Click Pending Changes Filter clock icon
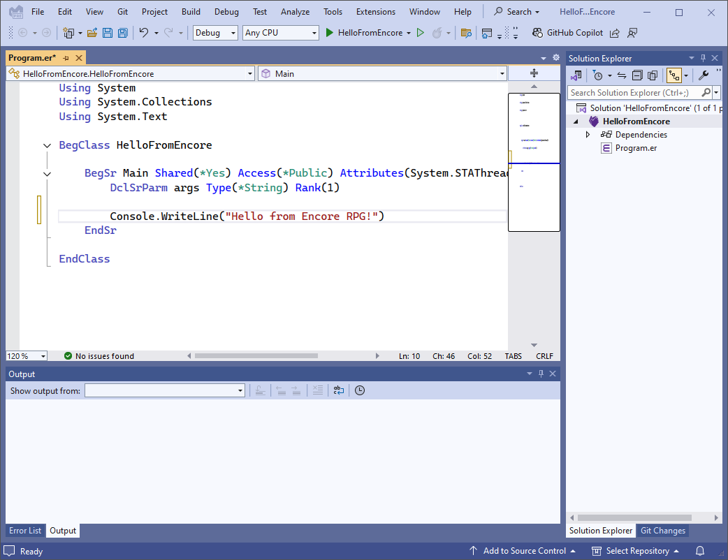Screen dimensions: 728x560 598,75
